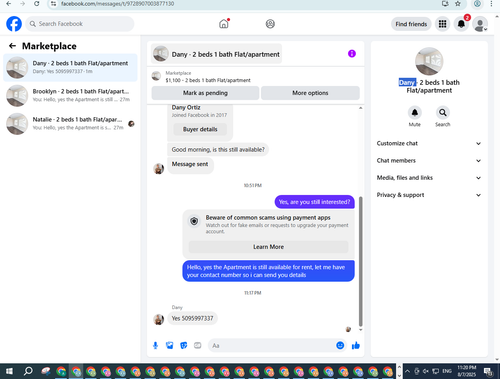Click the microphone voice clip icon
This screenshot has width=500, height=379.
pos(155,346)
